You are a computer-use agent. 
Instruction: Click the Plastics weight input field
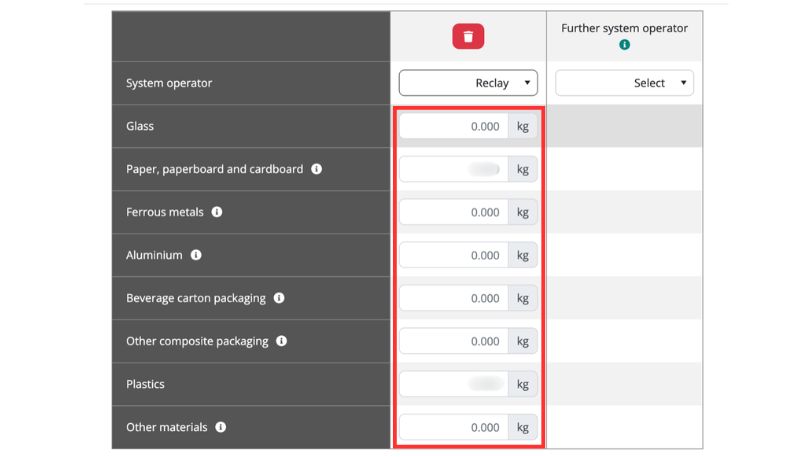point(453,384)
